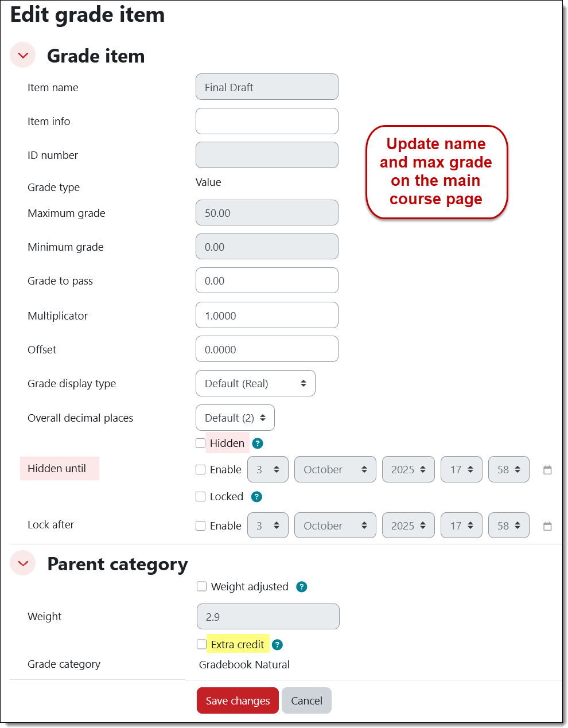Collapse the Parent category section
Viewport: 568px width, 728px height.
point(23,563)
